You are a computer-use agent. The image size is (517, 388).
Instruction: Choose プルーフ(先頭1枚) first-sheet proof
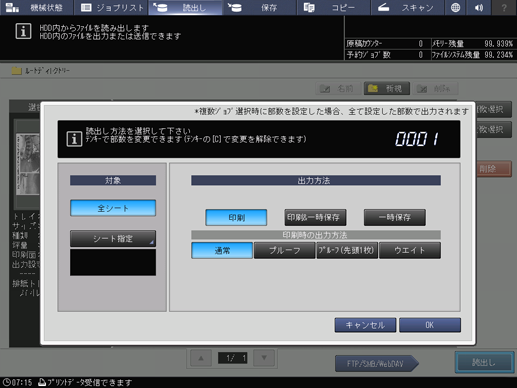point(347,250)
